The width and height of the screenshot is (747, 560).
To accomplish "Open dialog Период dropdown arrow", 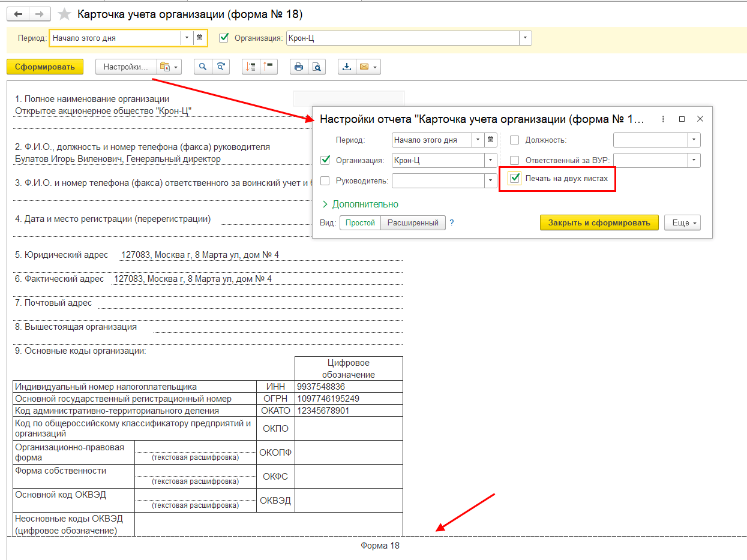I will (x=478, y=140).
